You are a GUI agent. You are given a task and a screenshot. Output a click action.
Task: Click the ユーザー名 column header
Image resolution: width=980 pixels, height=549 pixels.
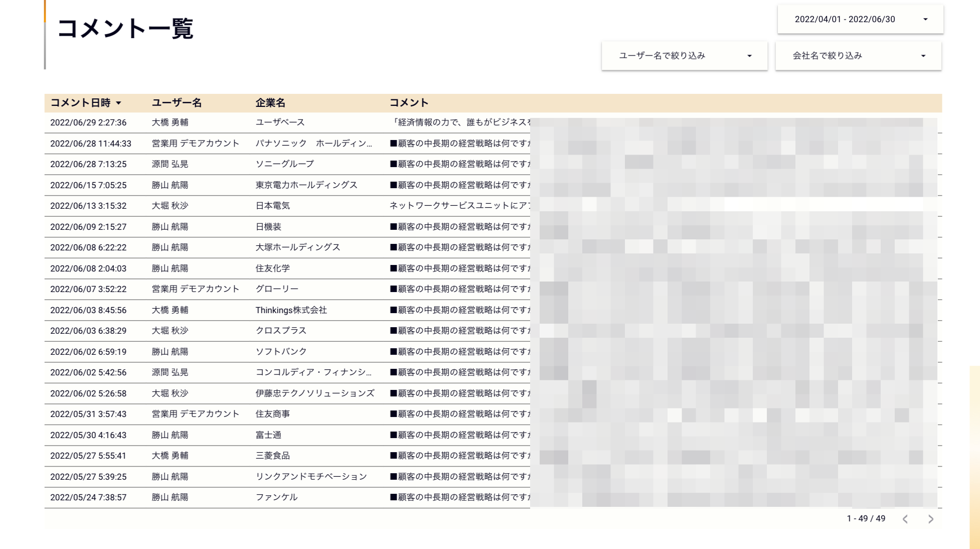click(177, 103)
